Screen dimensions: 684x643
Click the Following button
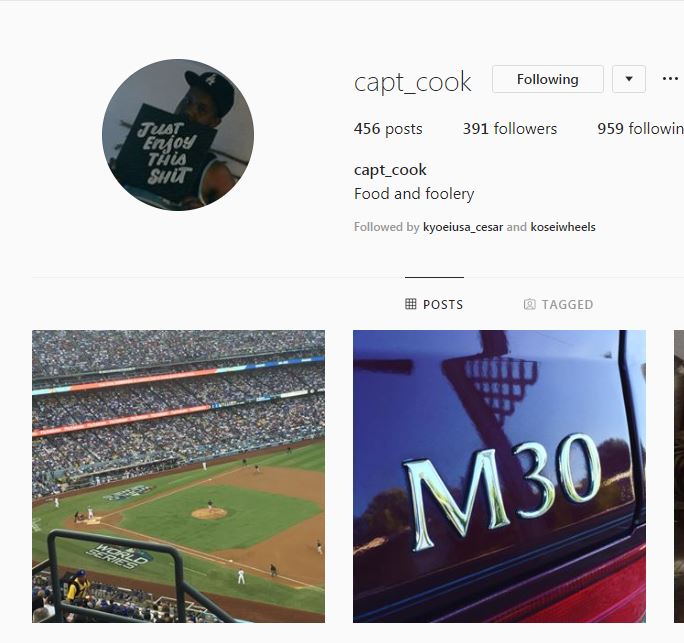(x=547, y=79)
